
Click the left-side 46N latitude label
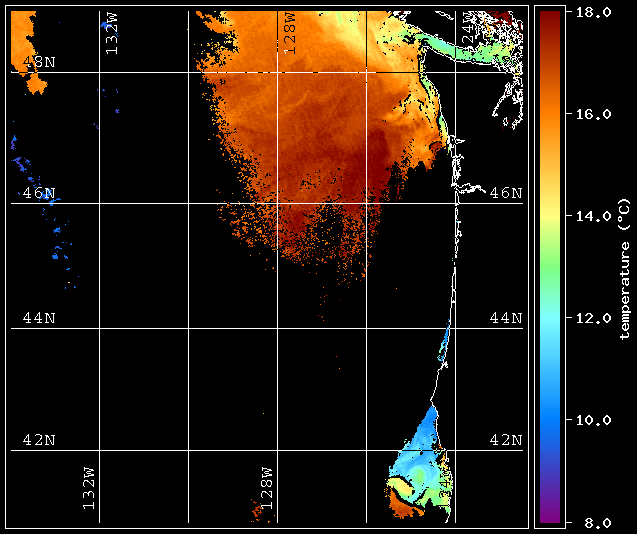(x=39, y=193)
